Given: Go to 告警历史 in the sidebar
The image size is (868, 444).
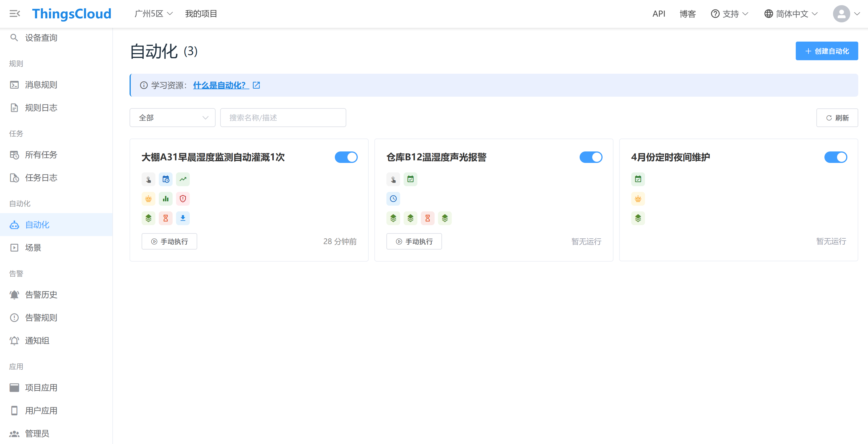Looking at the screenshot, I should click(41, 295).
